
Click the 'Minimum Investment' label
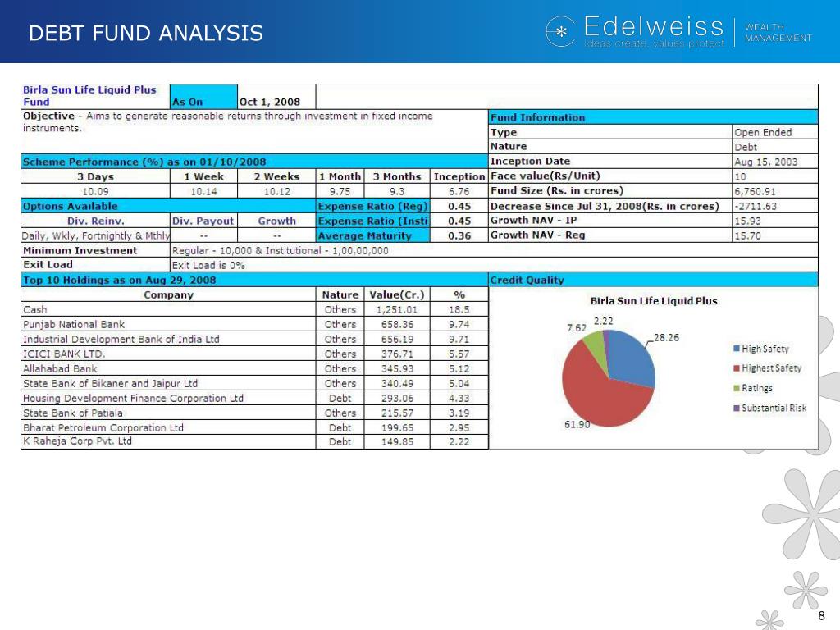80,250
